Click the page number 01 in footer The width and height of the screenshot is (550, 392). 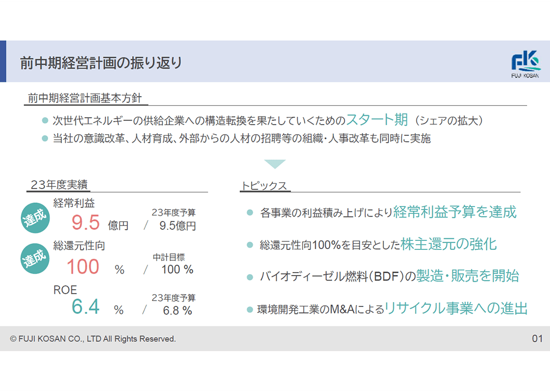pos(537,339)
